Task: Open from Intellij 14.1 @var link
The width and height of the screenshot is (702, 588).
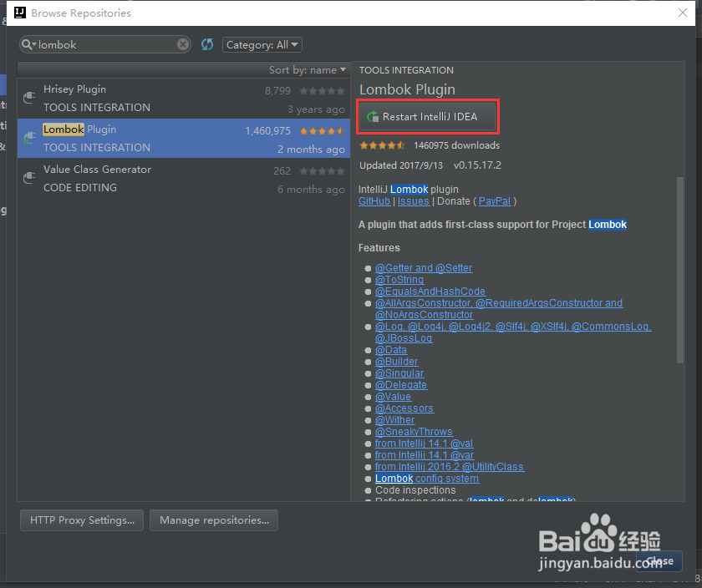Action: pyautogui.click(x=425, y=454)
